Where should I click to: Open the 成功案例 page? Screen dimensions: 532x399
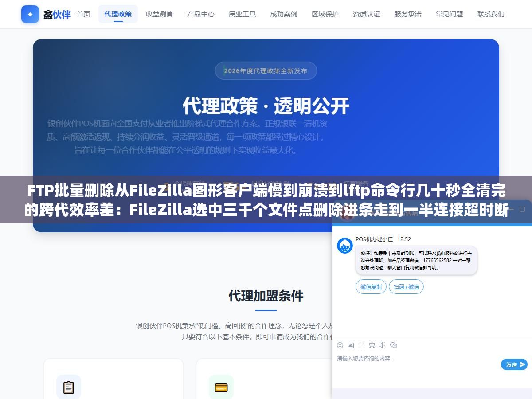[284, 14]
